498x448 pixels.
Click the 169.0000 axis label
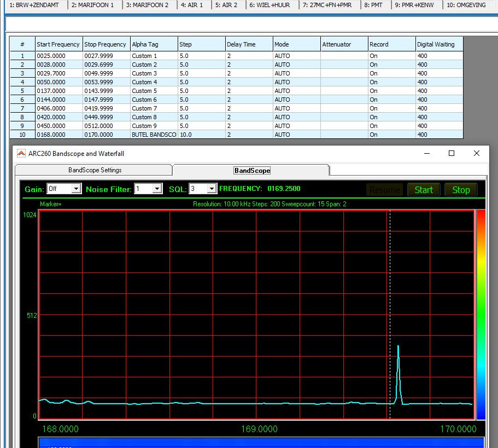(259, 429)
